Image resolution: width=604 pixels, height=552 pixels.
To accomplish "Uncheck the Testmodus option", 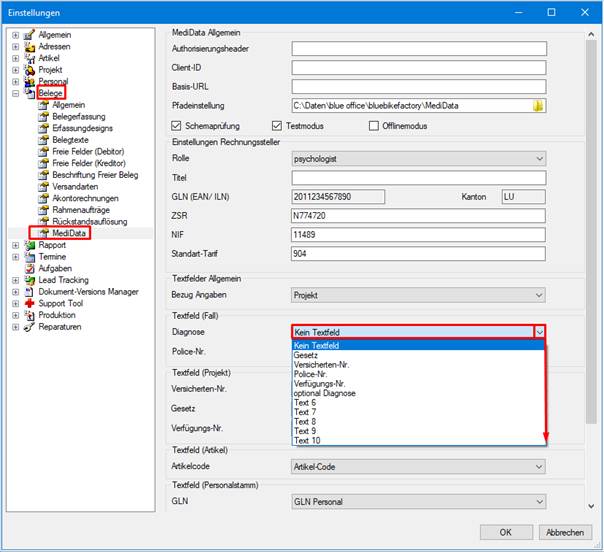I will point(277,126).
